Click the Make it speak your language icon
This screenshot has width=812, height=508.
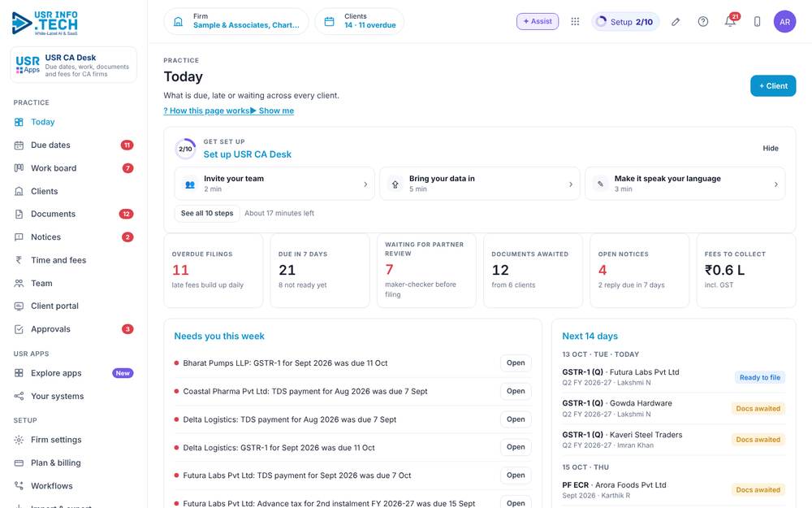tap(601, 184)
